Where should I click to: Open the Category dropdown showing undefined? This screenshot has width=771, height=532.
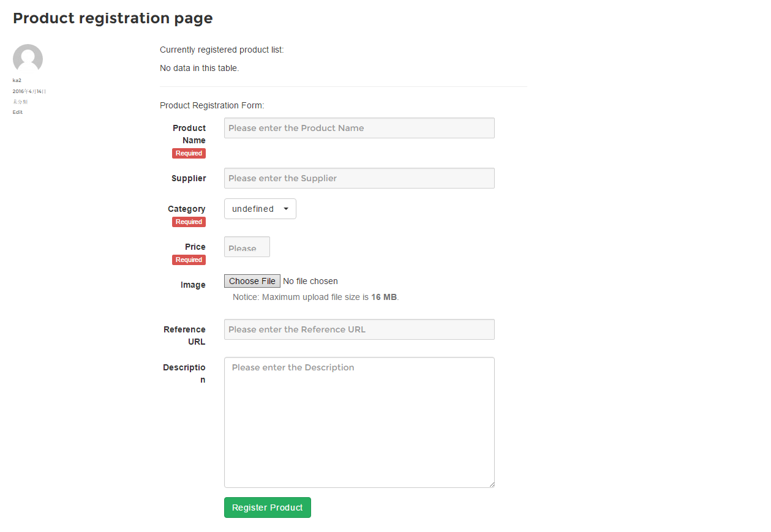point(260,209)
